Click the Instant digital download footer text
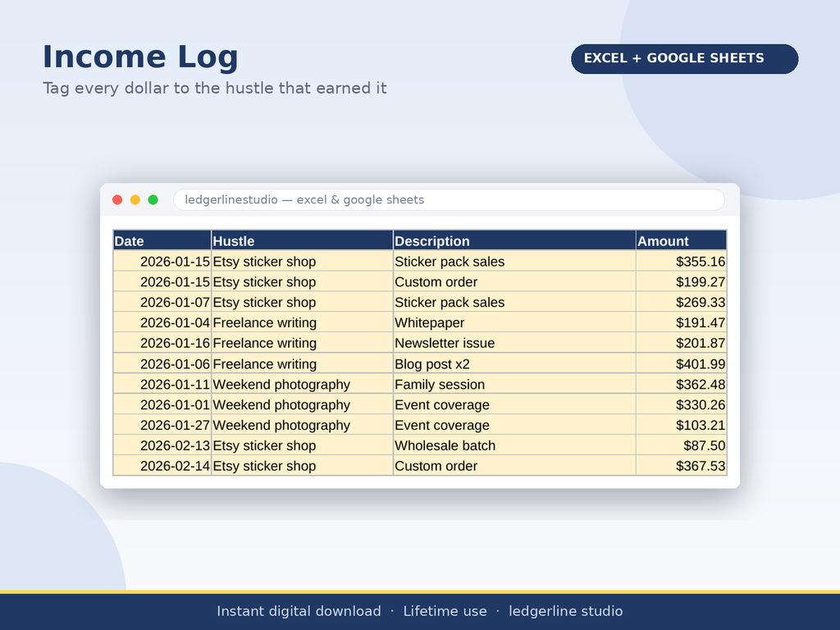The height and width of the screenshot is (630, 840). 299,611
